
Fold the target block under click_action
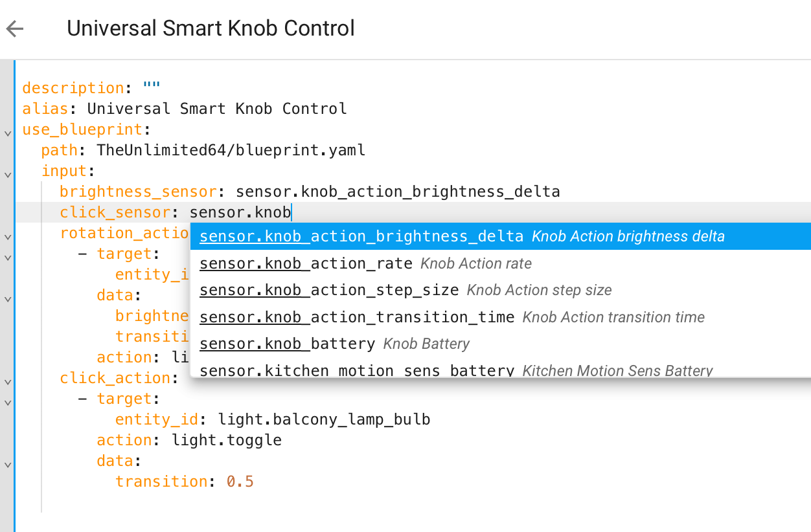coord(8,403)
